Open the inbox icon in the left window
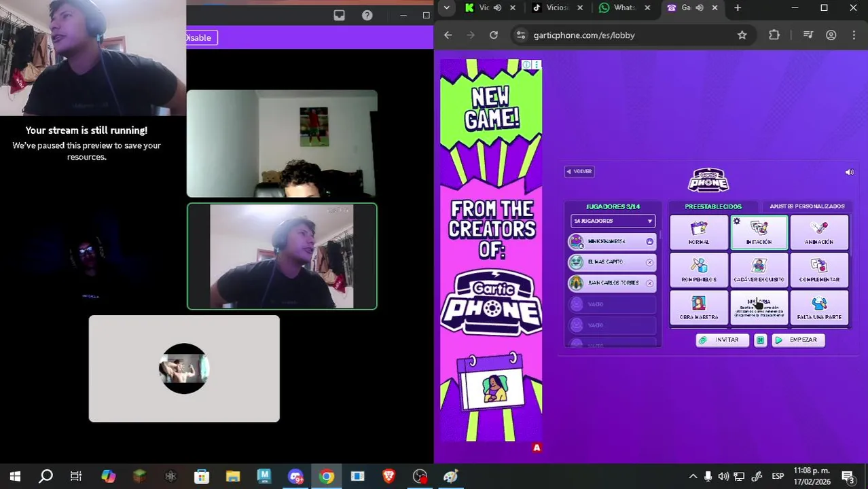The height and width of the screenshot is (489, 868). click(340, 16)
